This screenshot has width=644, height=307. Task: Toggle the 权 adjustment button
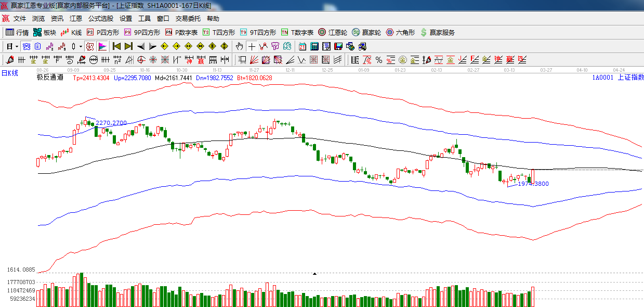[90, 46]
